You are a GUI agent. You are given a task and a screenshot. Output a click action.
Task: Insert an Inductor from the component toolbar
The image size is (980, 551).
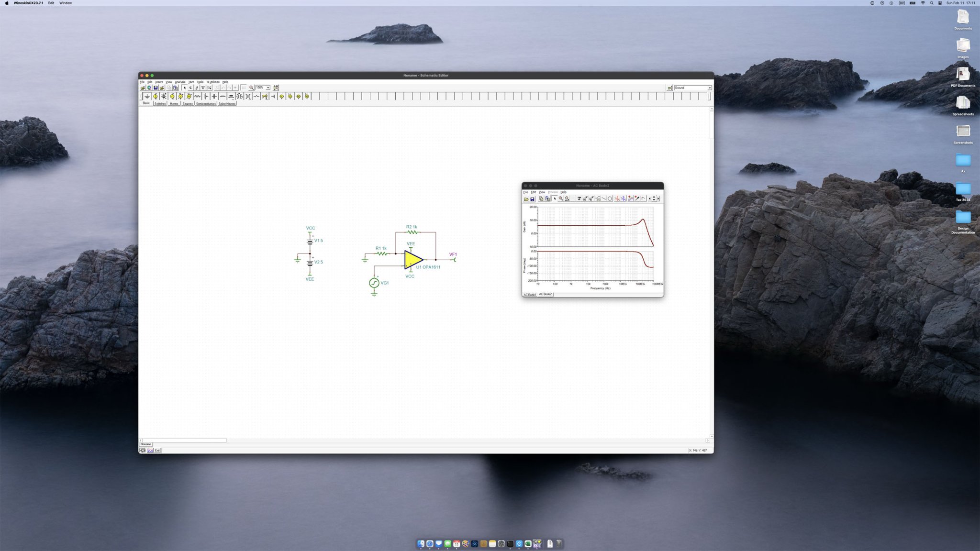(223, 96)
